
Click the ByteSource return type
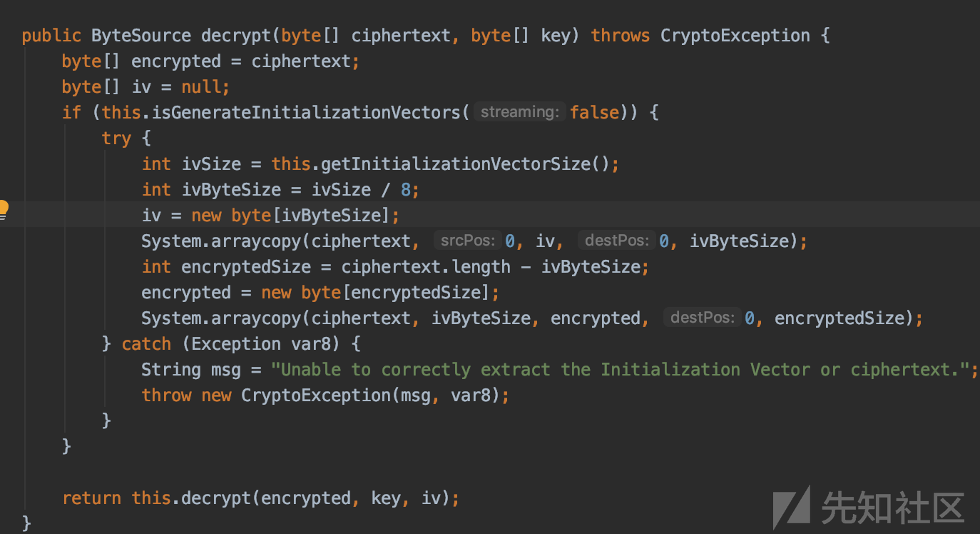click(141, 35)
